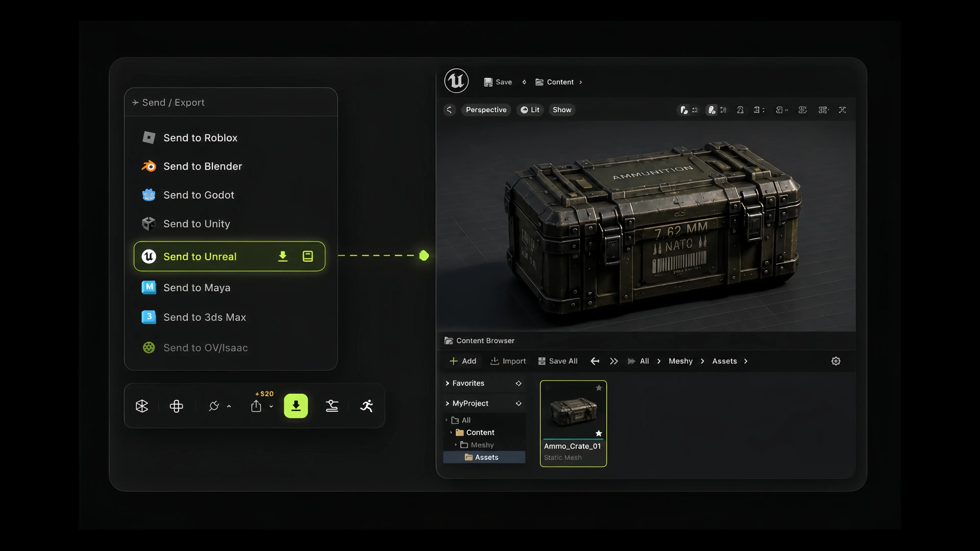Click the Save button in Unreal toolbar
The width and height of the screenshot is (980, 551).
[498, 82]
